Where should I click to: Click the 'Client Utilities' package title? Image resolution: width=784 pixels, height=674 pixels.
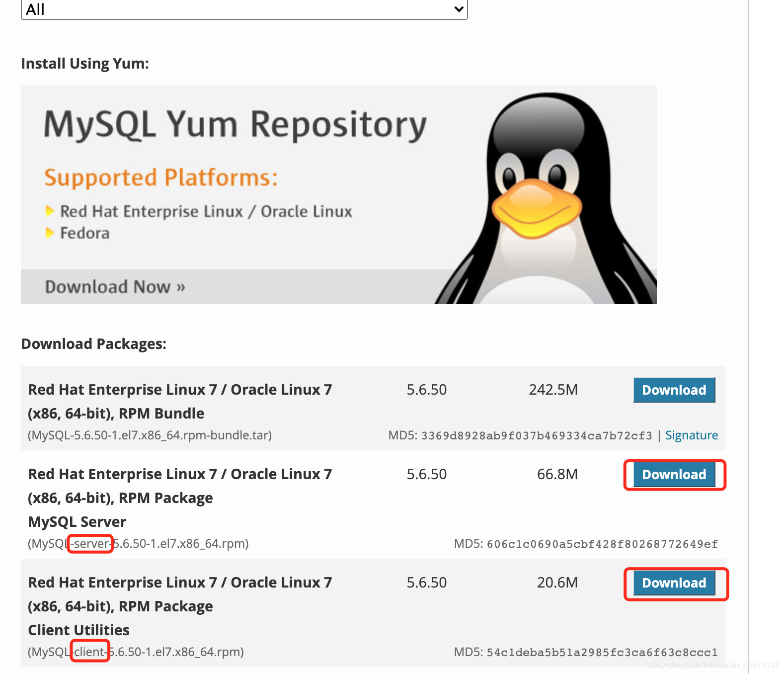point(78,630)
